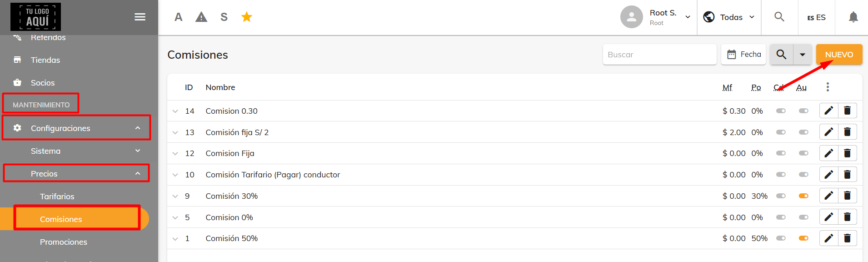Edit Comision 0.30 with pencil icon
The height and width of the screenshot is (262, 868).
point(829,111)
